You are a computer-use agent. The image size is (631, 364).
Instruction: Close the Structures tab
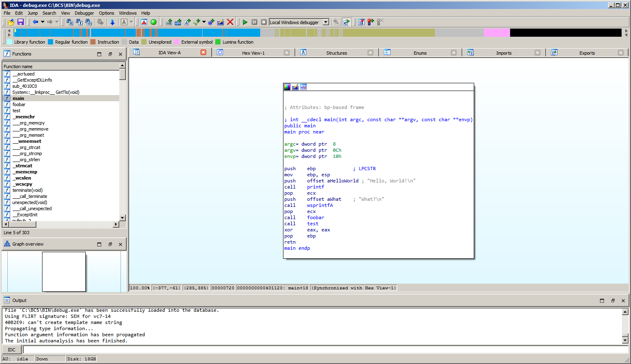pyautogui.click(x=370, y=53)
